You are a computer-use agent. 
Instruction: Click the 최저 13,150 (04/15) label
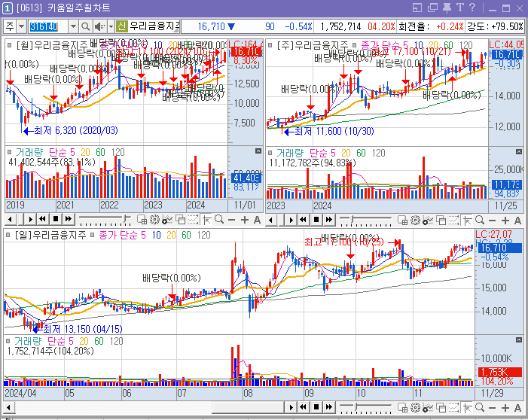tap(83, 329)
